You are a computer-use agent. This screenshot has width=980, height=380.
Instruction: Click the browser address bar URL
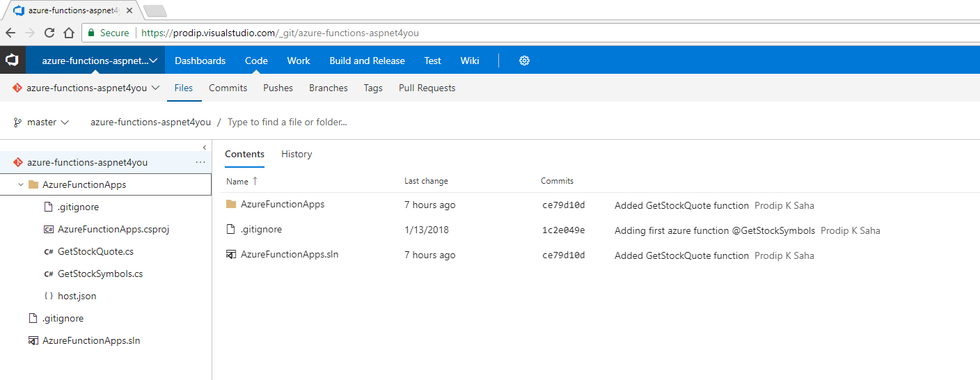(x=280, y=33)
